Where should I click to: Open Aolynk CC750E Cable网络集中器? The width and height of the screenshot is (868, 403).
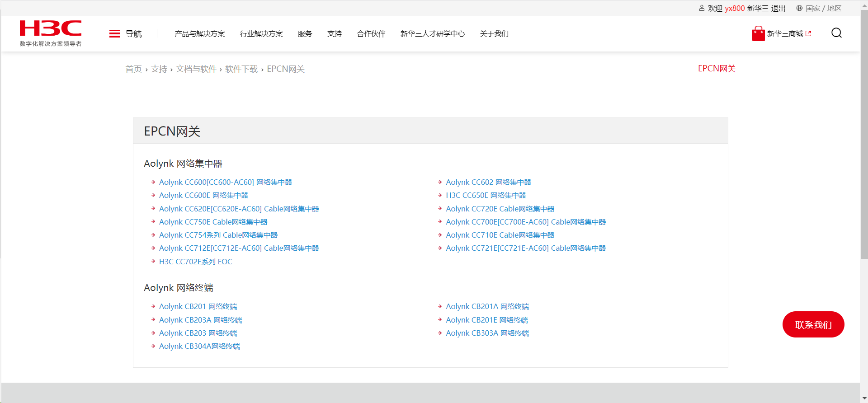213,222
